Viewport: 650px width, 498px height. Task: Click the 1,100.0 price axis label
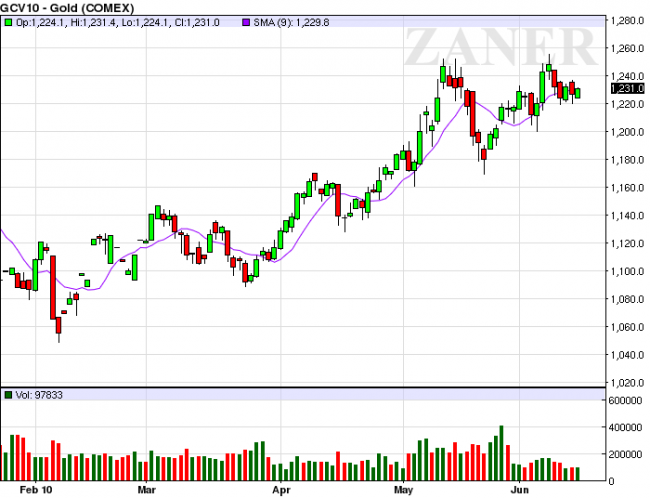pyautogui.click(x=627, y=271)
